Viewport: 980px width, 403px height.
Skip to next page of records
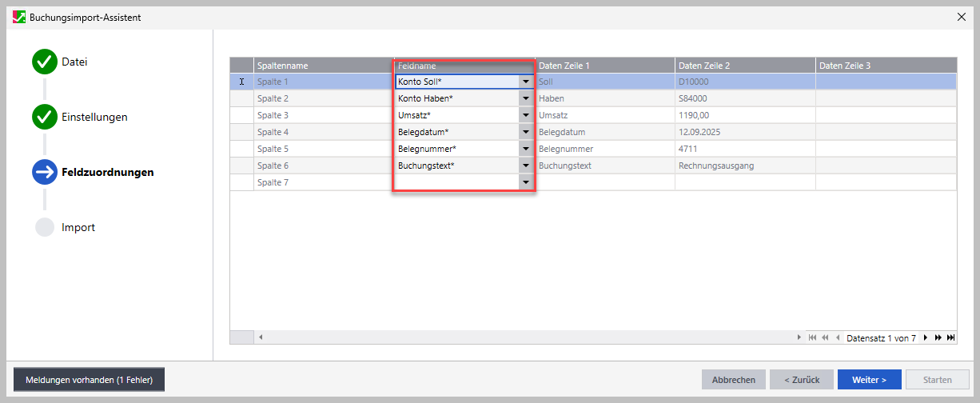[938, 337]
